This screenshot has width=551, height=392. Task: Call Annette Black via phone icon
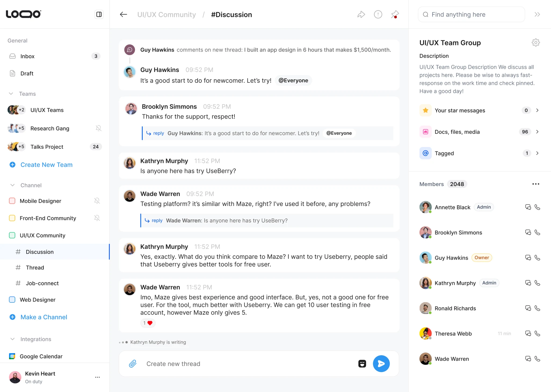[x=537, y=207]
